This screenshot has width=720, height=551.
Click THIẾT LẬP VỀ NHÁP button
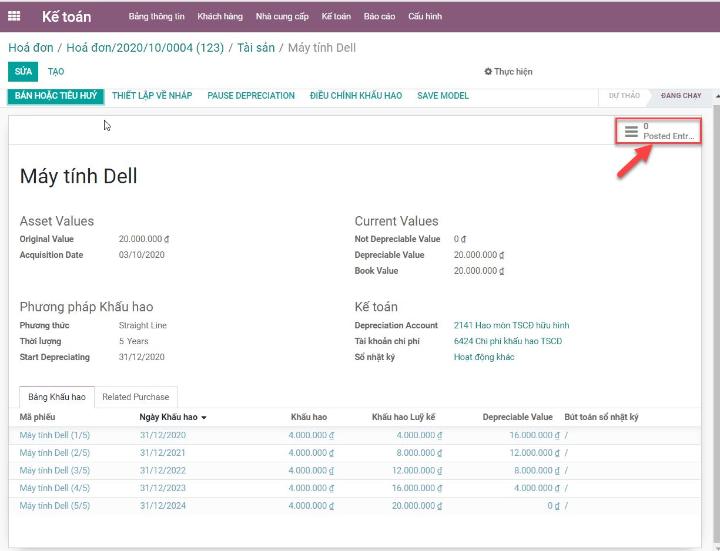[x=152, y=96]
